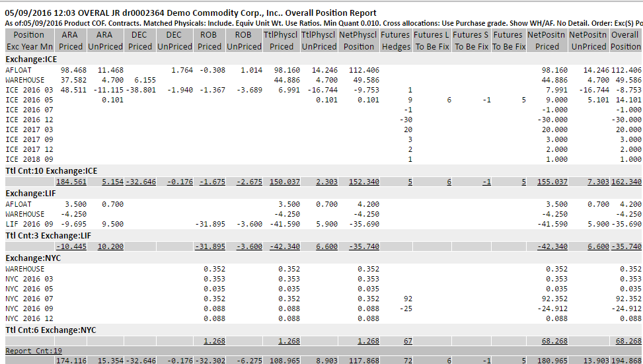Click the Overall Position column header

point(626,40)
